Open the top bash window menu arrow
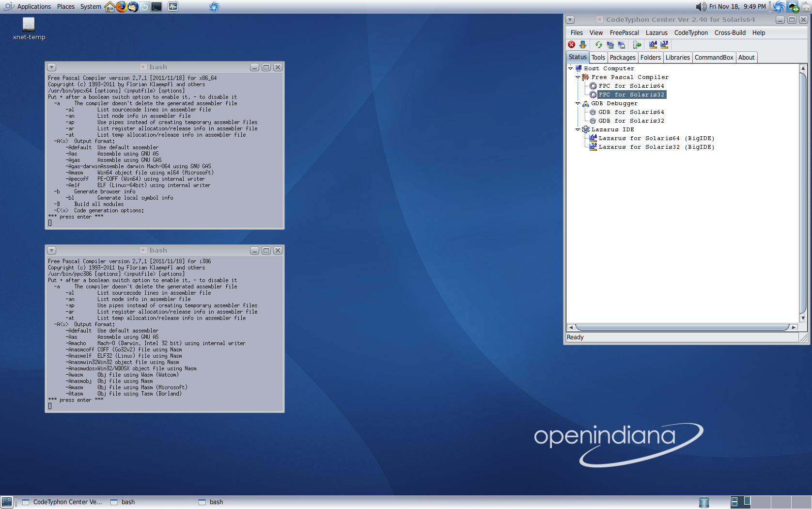The height and width of the screenshot is (509, 812). (x=52, y=67)
